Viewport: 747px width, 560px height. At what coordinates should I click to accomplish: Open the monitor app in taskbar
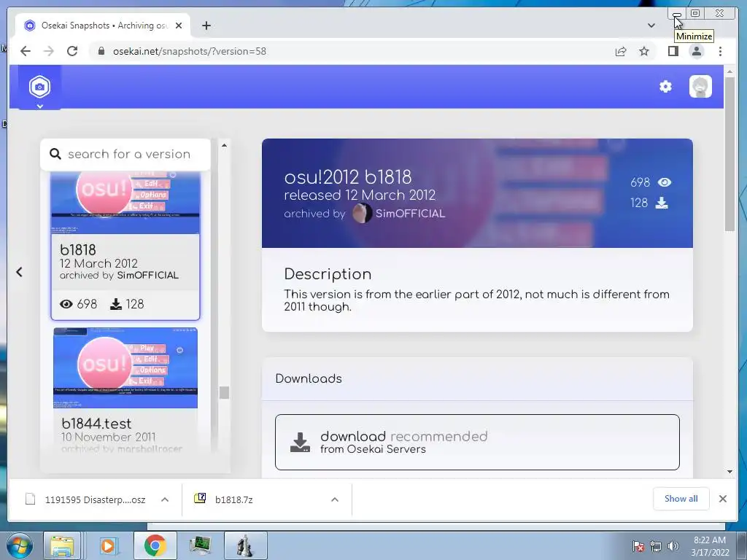click(200, 545)
